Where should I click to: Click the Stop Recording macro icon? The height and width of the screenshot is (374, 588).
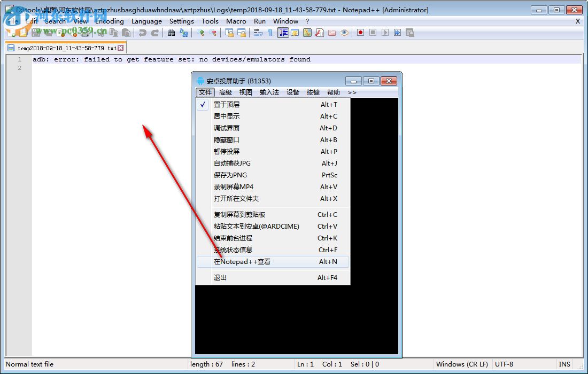point(373,33)
